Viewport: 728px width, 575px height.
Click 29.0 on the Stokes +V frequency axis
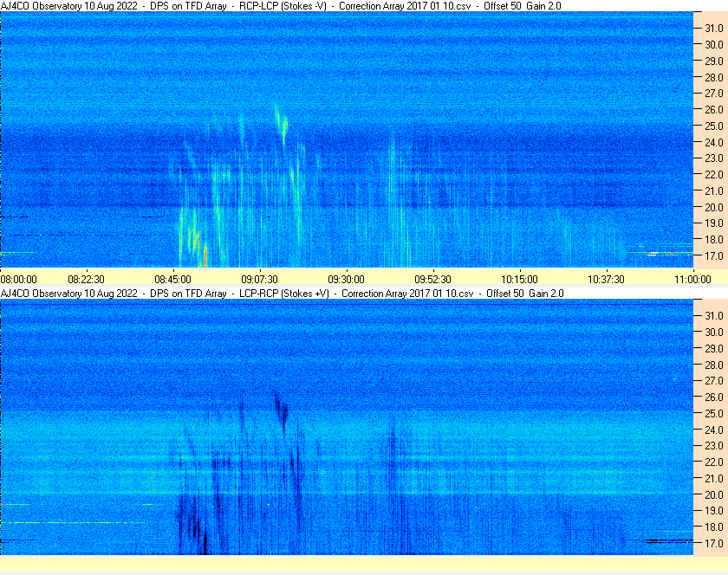(x=714, y=348)
